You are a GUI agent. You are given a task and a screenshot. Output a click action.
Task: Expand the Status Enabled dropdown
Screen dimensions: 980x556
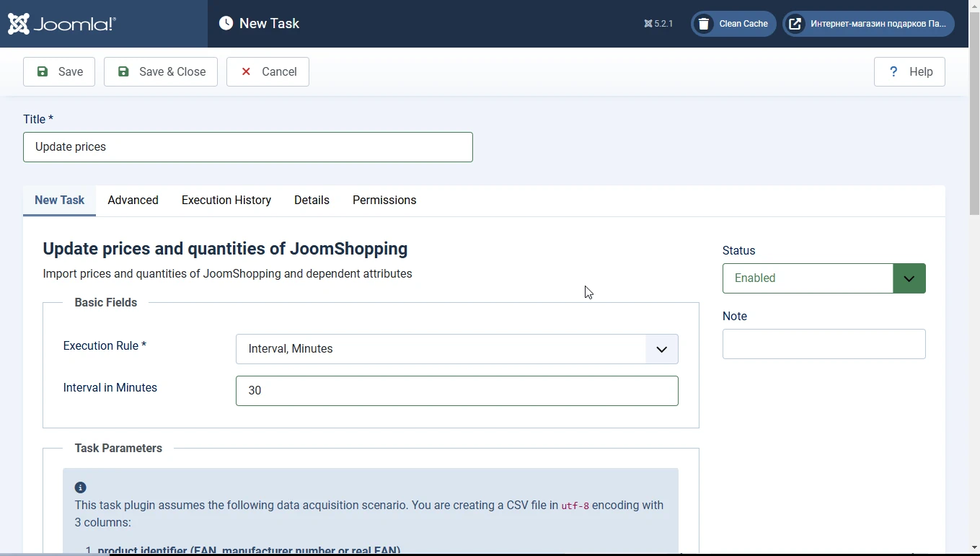[x=909, y=278]
